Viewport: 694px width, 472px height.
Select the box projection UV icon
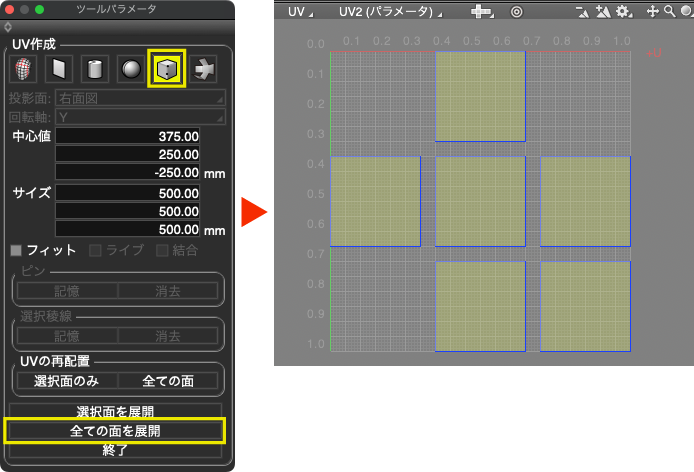(x=167, y=69)
